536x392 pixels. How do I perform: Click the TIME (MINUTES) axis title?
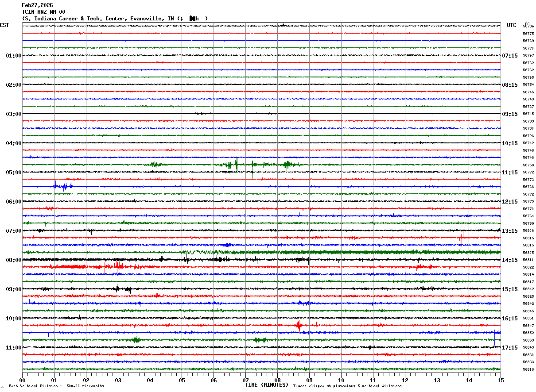(267, 385)
